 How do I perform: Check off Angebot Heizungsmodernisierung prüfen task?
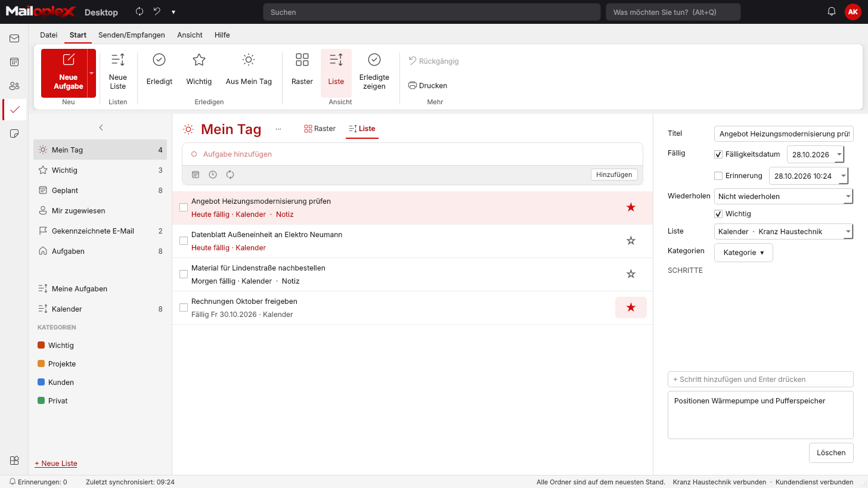click(184, 207)
